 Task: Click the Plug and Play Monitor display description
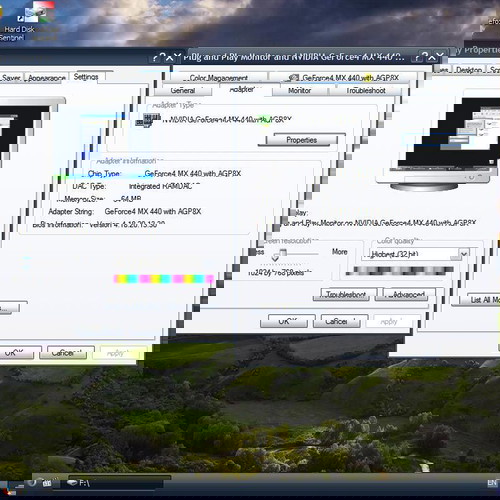pos(379,223)
